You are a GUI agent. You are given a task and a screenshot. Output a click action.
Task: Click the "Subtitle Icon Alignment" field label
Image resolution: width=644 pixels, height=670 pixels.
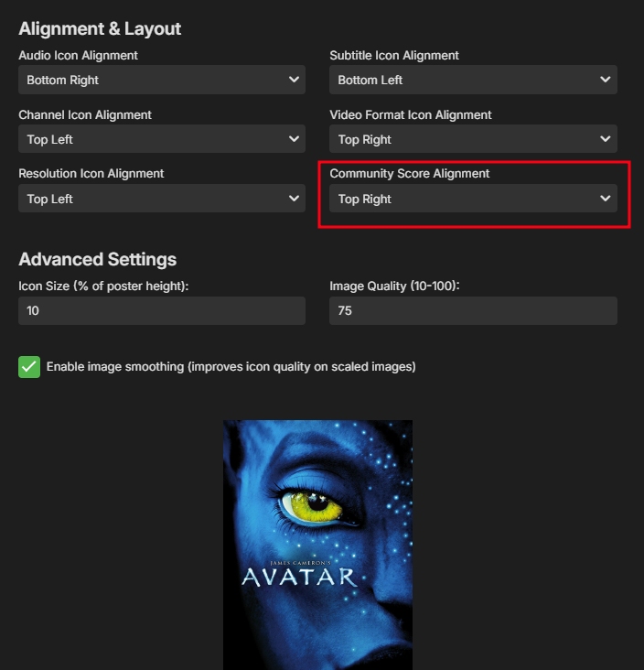[x=394, y=56]
